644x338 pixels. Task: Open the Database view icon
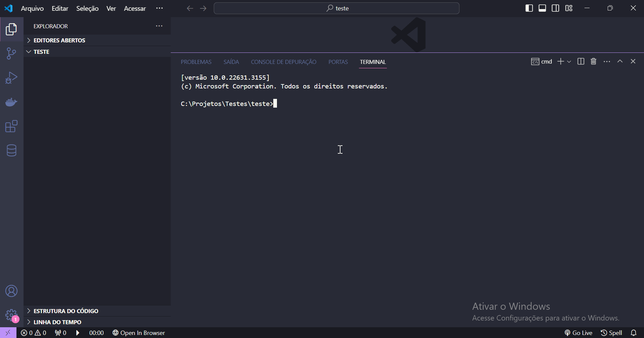coord(11,150)
